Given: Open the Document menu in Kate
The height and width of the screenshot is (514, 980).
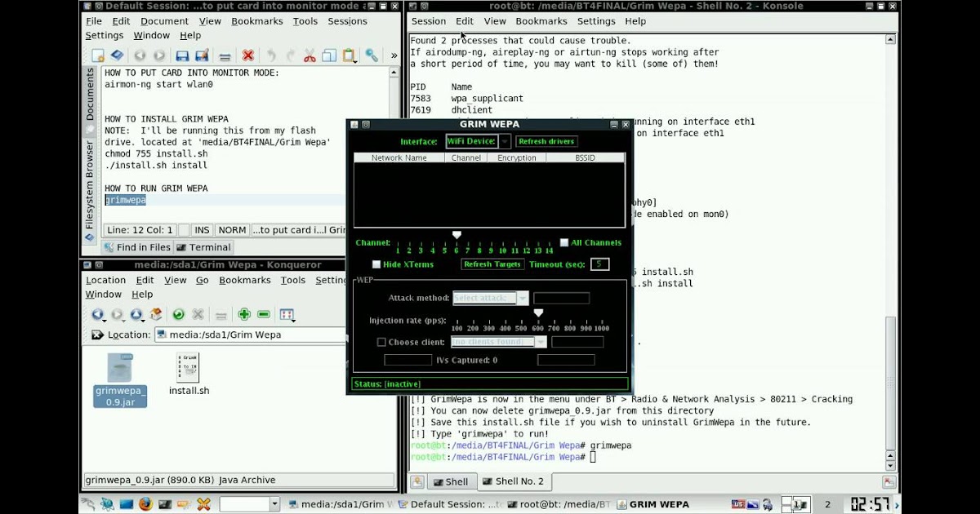Looking at the screenshot, I should (164, 21).
